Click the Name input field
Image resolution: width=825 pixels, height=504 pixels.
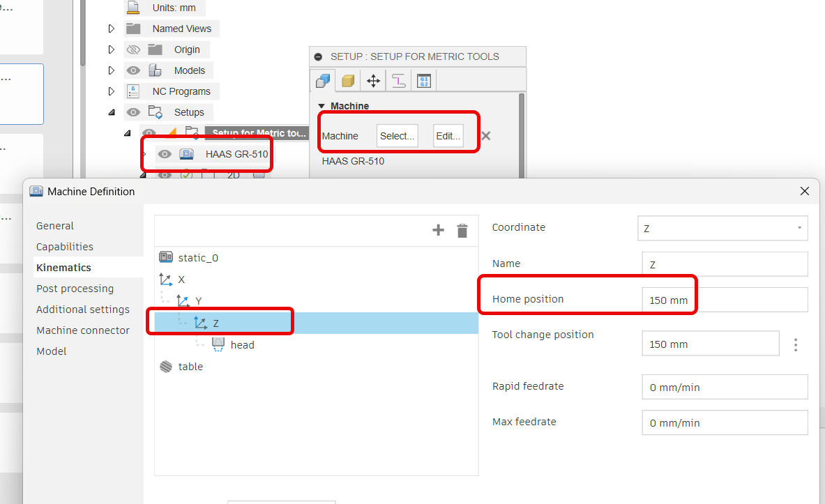725,264
